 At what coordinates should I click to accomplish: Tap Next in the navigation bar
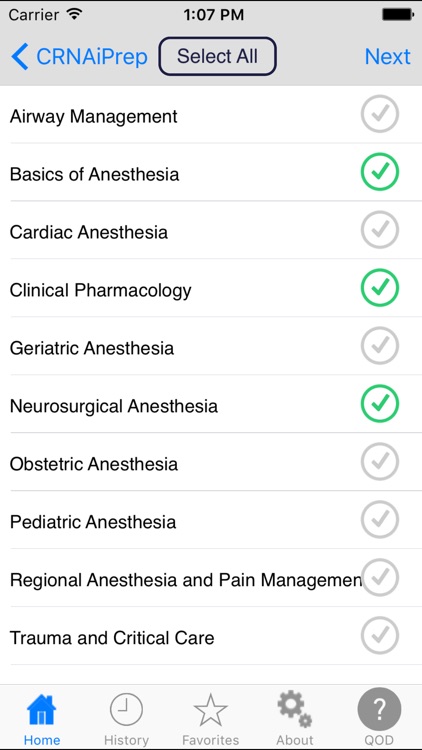tap(387, 56)
